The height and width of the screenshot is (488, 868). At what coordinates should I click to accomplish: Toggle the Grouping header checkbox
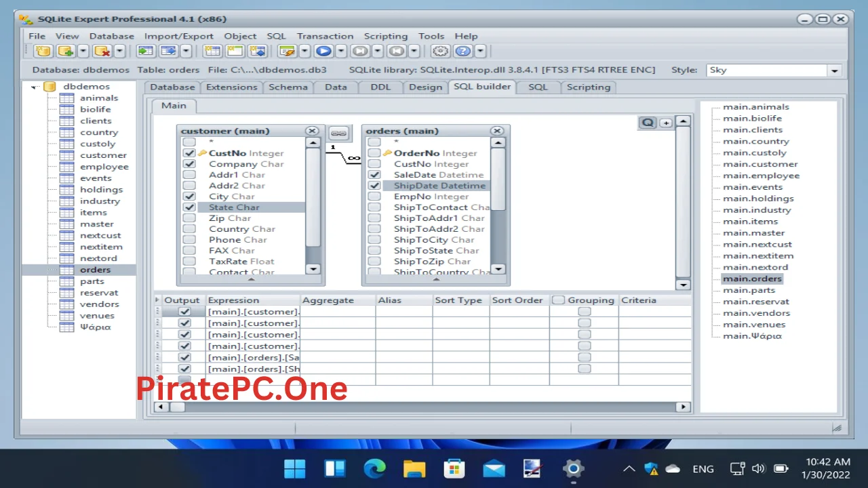tap(558, 300)
